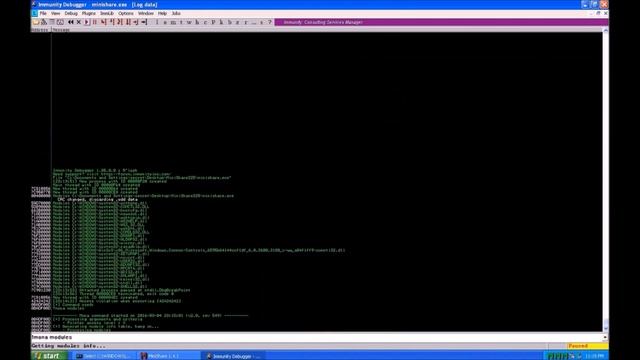Open the View menu

coord(56,13)
